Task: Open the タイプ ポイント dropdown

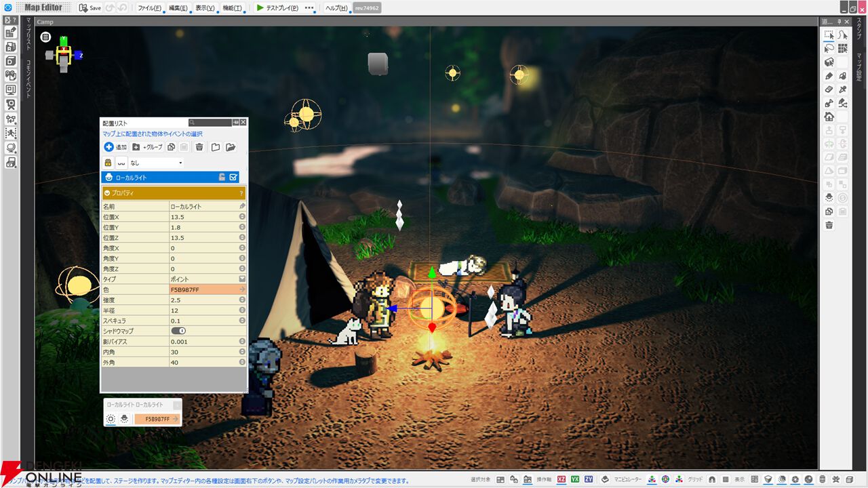Action: pos(242,279)
